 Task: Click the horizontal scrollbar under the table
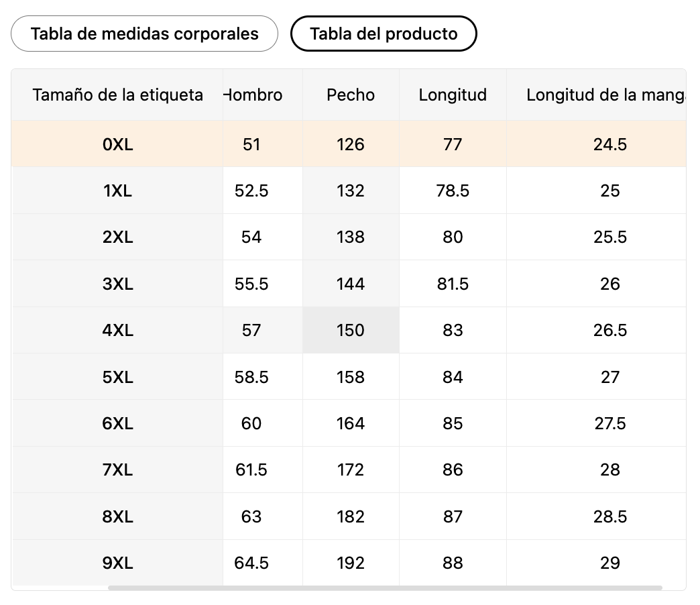click(x=385, y=588)
